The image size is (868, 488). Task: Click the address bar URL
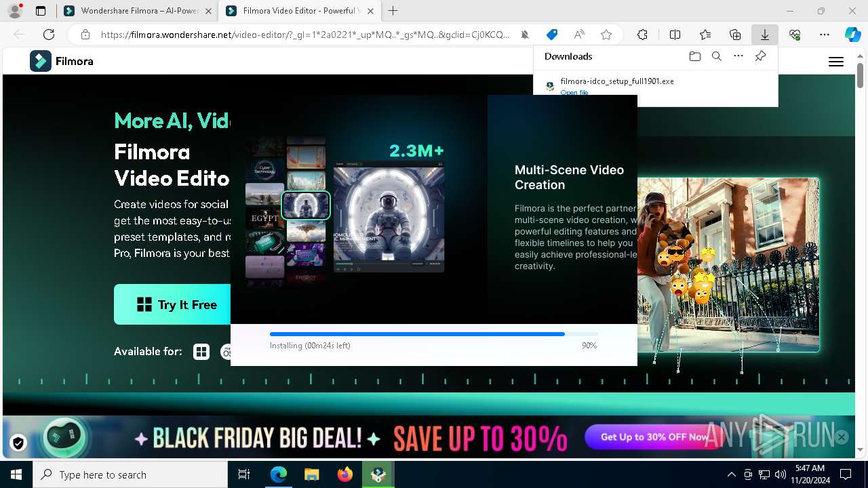(x=305, y=35)
